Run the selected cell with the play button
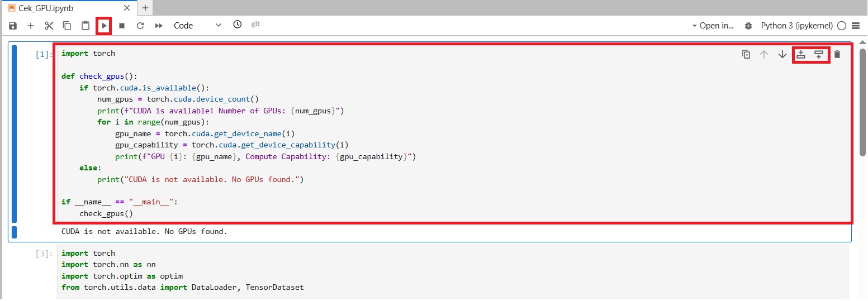Image resolution: width=868 pixels, height=301 pixels. [x=104, y=26]
